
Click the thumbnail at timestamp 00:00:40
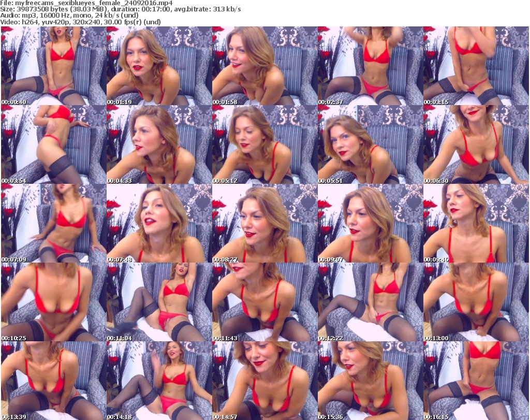click(x=53, y=66)
